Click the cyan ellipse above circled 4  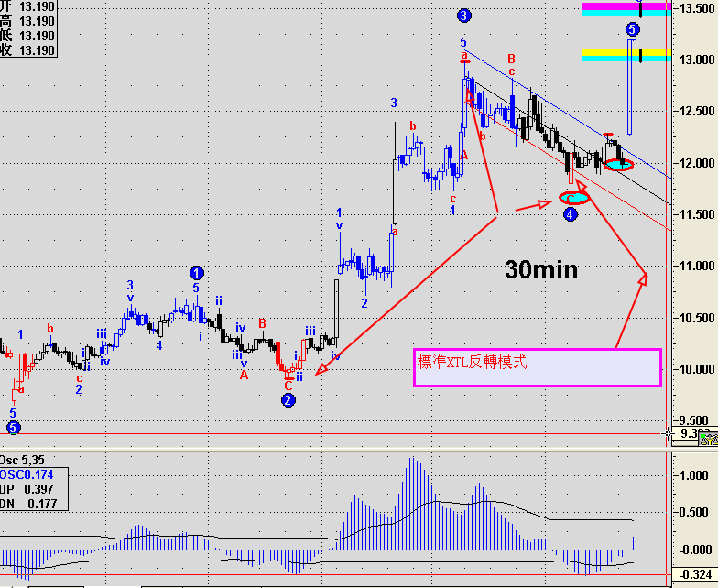tap(573, 198)
